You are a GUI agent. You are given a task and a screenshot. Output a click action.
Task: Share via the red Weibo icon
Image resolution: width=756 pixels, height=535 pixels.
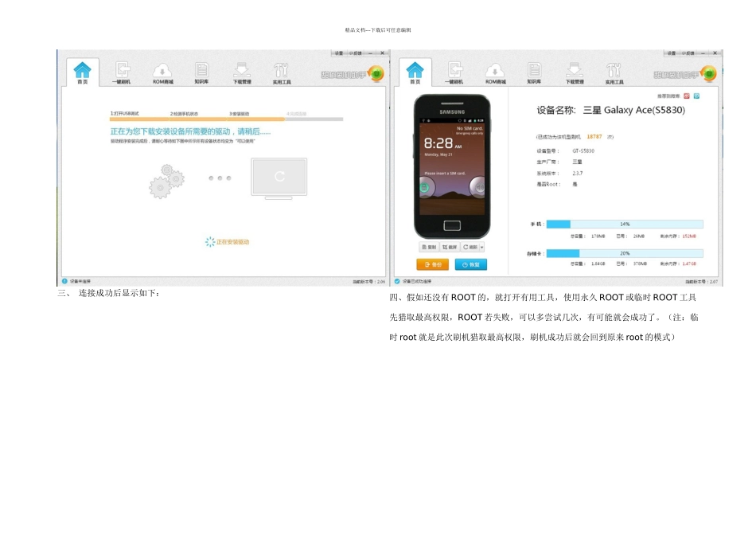(x=686, y=96)
